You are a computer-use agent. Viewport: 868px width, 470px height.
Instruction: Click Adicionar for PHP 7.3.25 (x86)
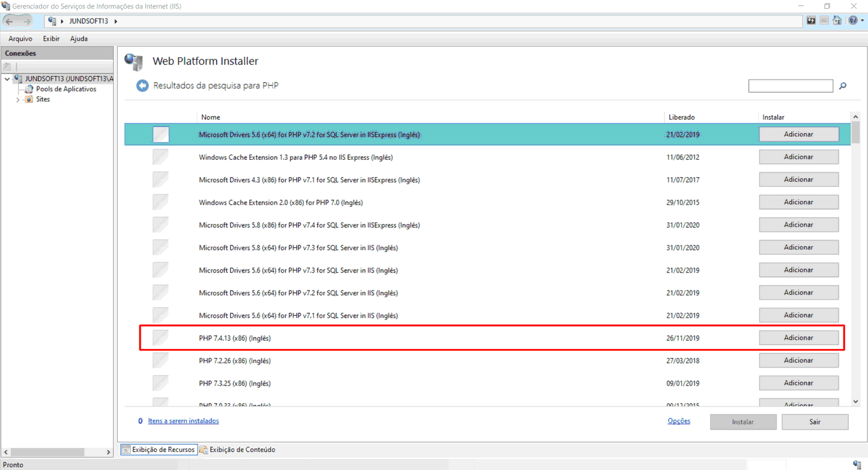click(x=798, y=383)
